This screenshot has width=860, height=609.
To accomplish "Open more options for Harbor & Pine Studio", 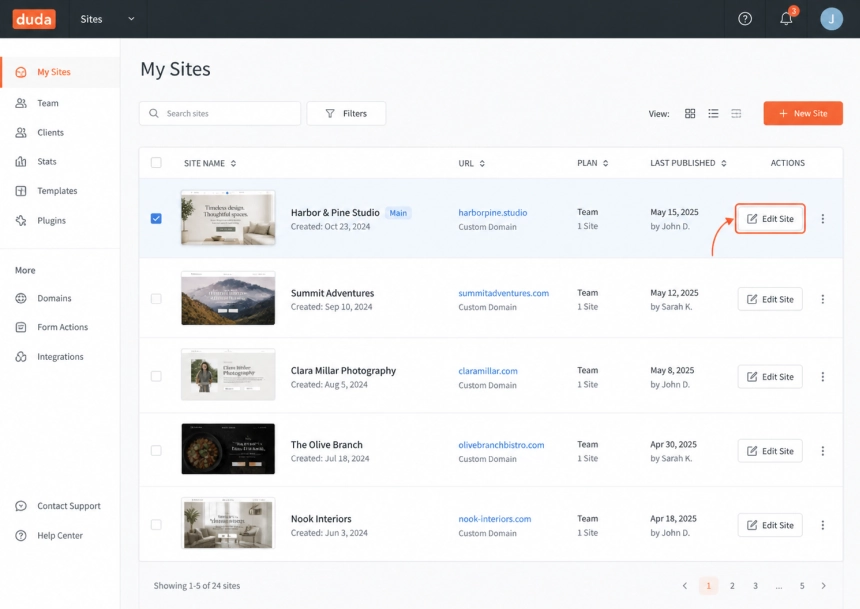I will pyautogui.click(x=823, y=218).
